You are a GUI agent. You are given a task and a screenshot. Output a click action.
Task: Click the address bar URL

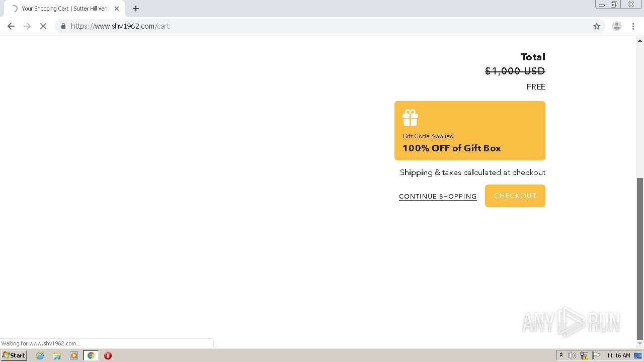pyautogui.click(x=120, y=26)
